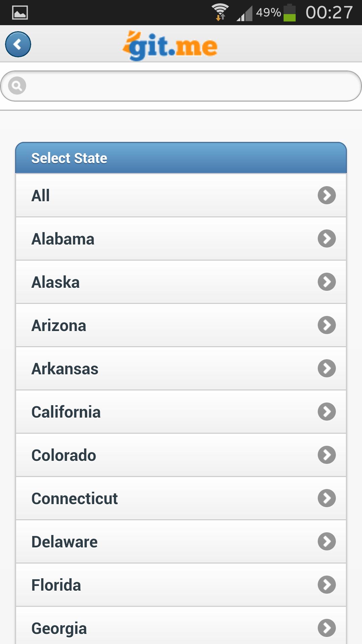Click the Select State header bar
Image resolution: width=362 pixels, height=644 pixels.
[181, 158]
